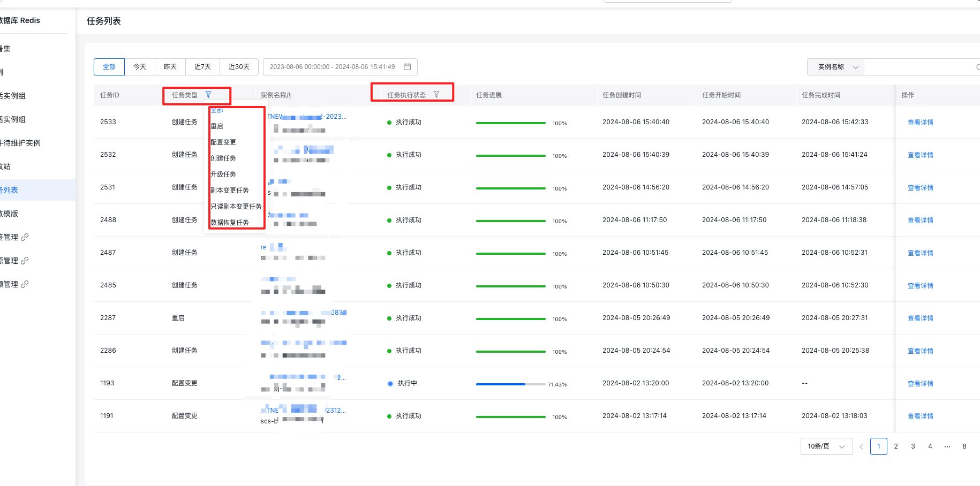Click the progress bar of task 1191
980x486 pixels.
tap(510, 417)
